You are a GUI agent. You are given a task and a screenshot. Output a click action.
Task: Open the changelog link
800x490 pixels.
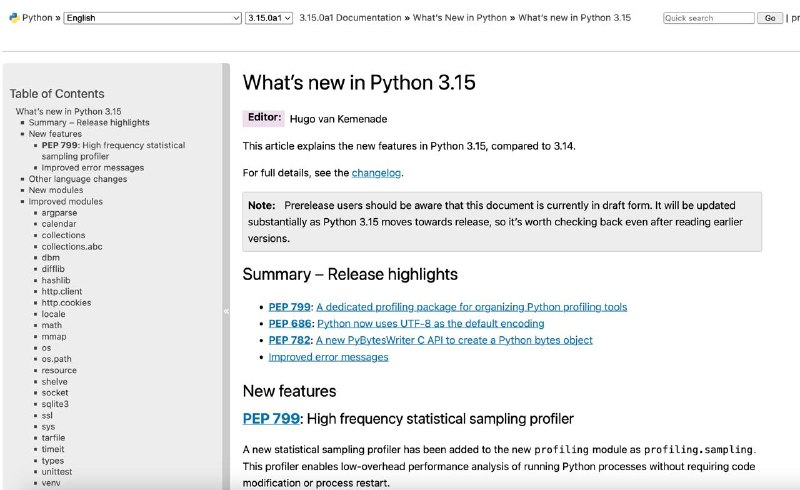376,173
